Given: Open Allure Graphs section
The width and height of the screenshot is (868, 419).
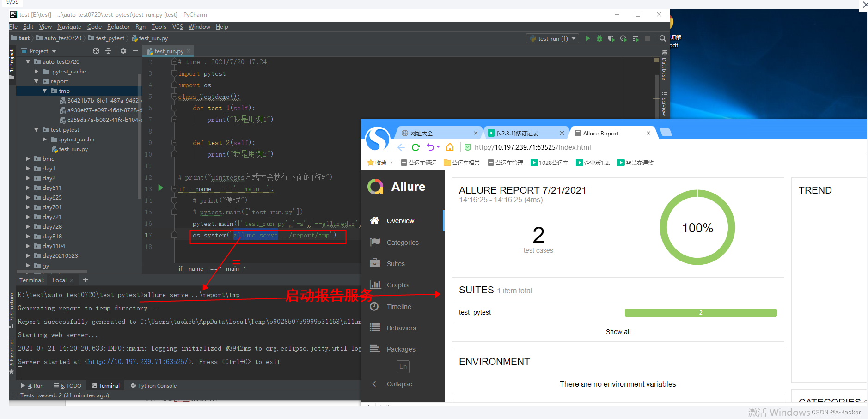Looking at the screenshot, I should [x=403, y=285].
